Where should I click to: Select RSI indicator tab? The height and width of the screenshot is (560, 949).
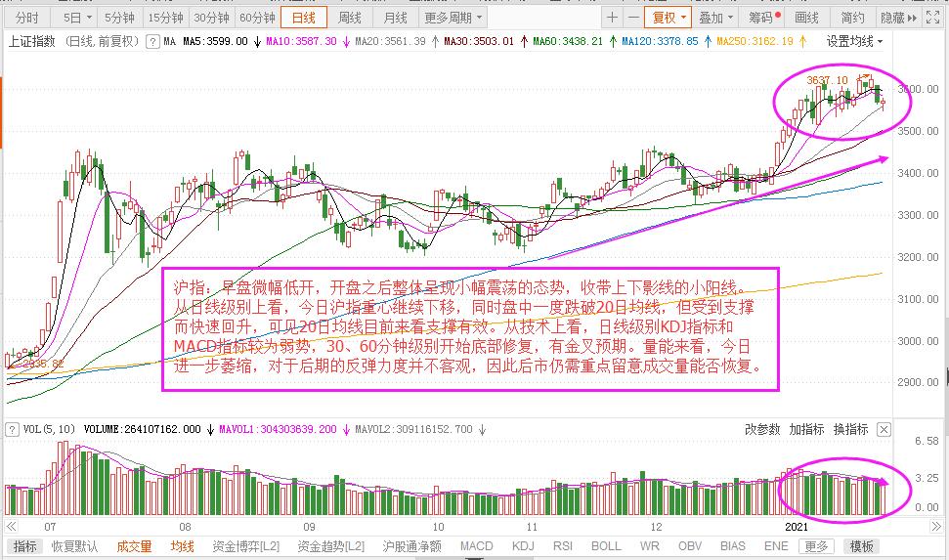click(562, 546)
